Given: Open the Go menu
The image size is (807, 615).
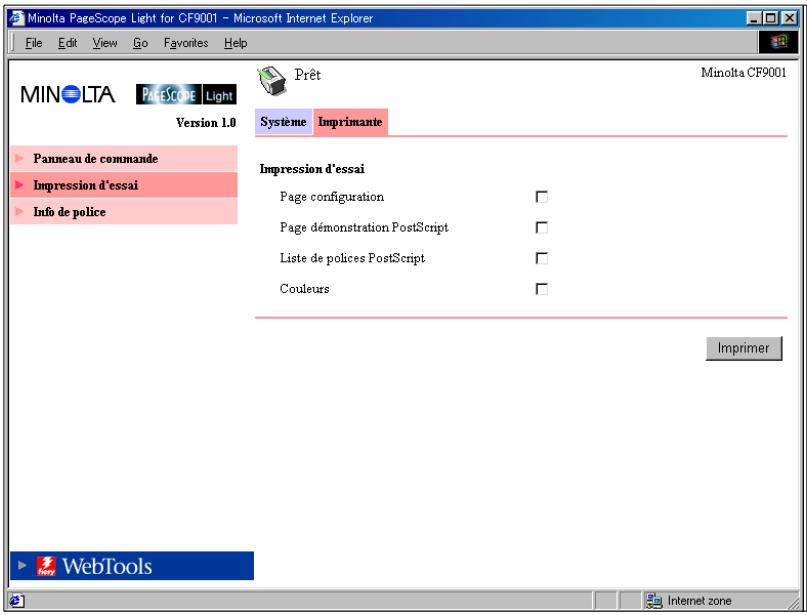Looking at the screenshot, I should click(141, 43).
